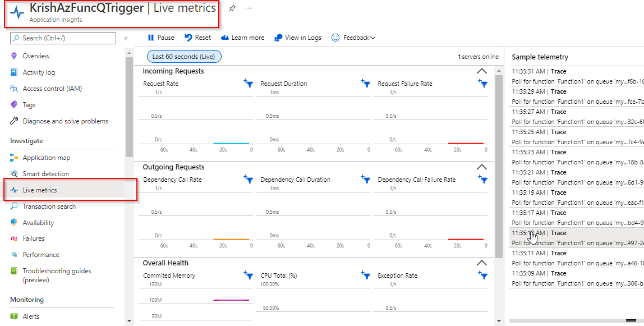
Task: Collapse the Overall Health section
Action: click(481, 263)
